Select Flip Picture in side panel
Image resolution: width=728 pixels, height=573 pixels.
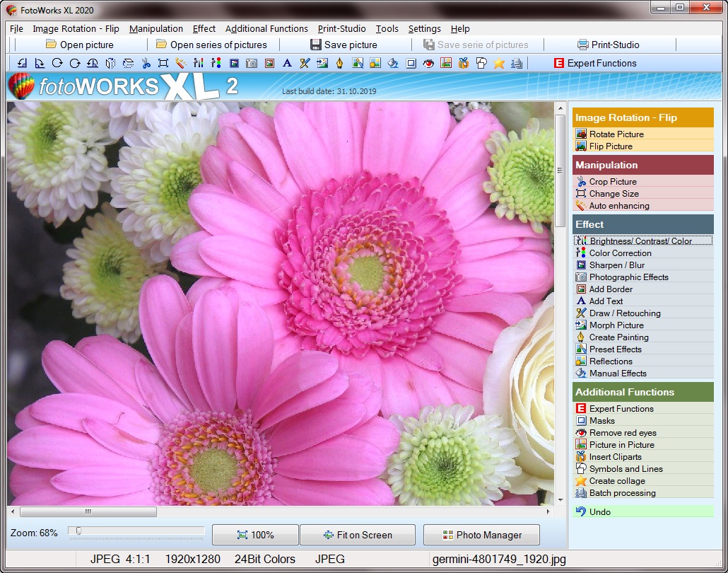[643, 146]
